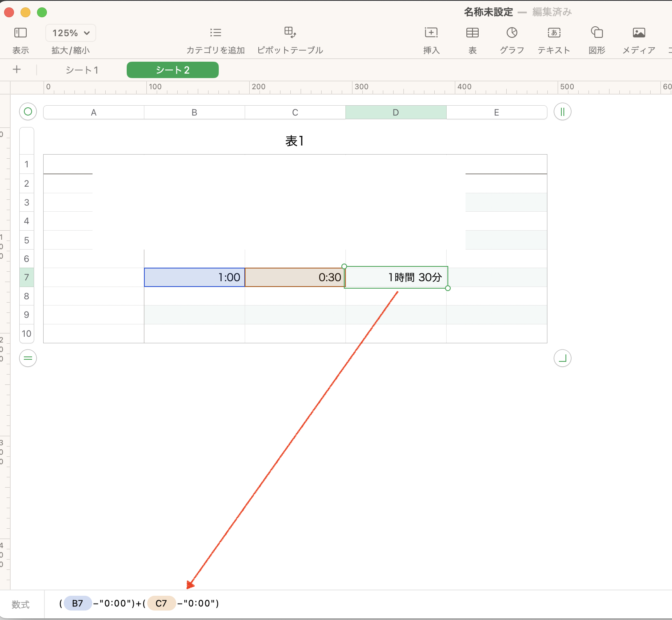
Task: Click cell B7 containing 1:00
Action: tap(195, 277)
